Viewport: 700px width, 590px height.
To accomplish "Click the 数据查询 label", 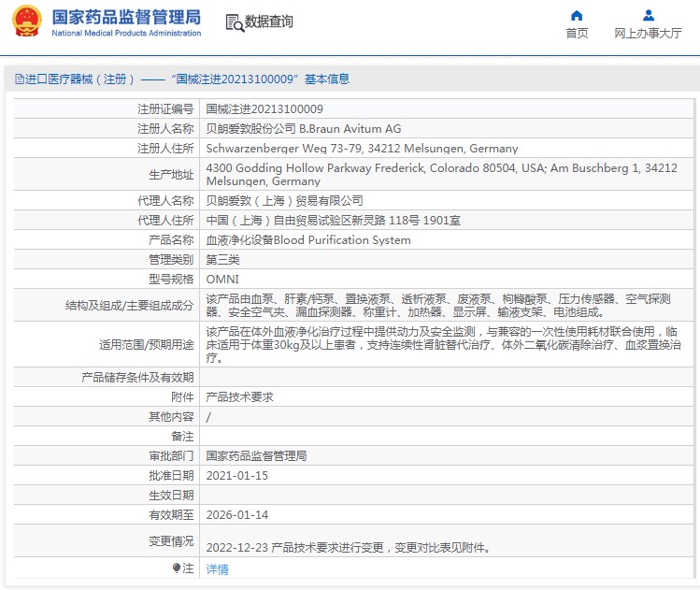I will point(269,22).
